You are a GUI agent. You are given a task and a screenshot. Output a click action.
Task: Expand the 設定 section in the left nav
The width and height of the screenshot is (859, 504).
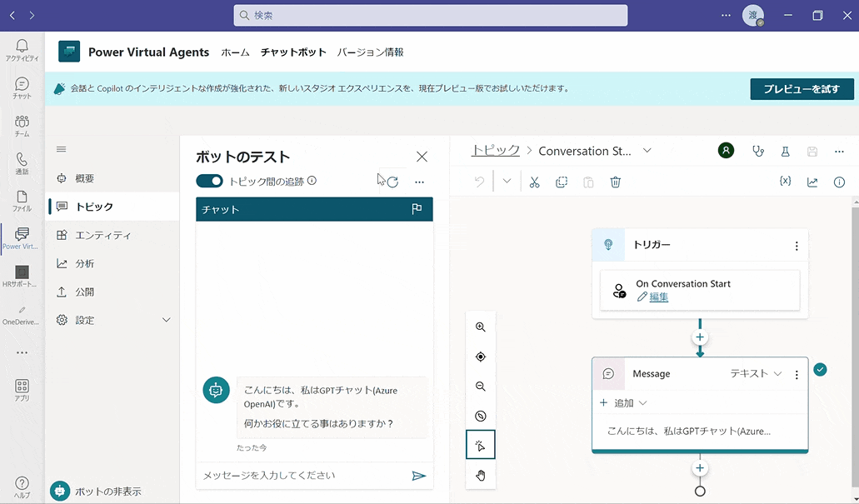pos(165,319)
